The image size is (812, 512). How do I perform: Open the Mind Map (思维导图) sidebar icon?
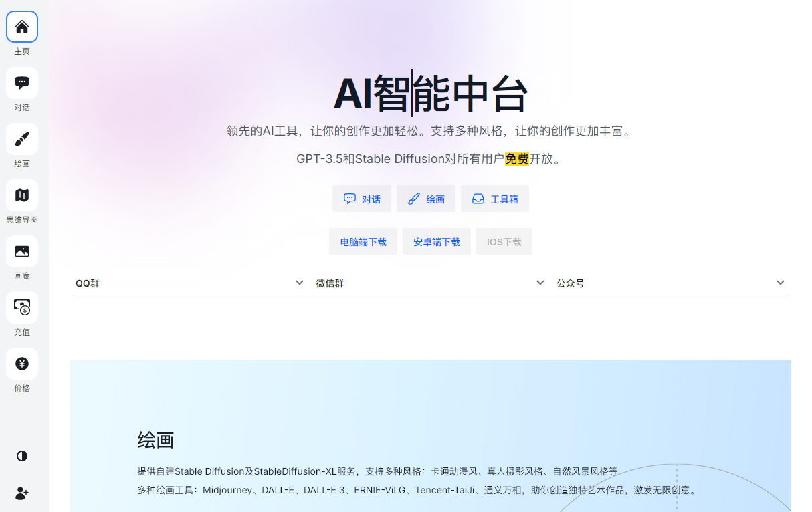tap(22, 195)
